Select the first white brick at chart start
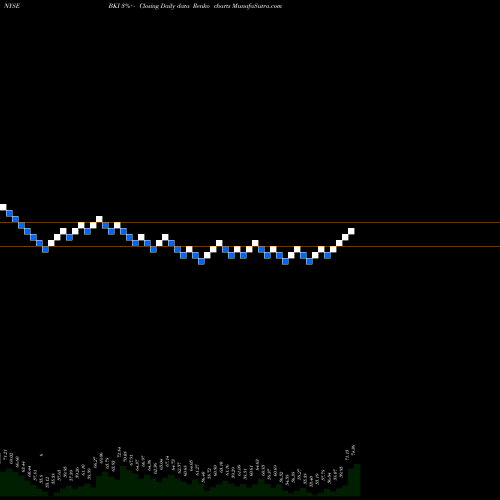The width and height of the screenshot is (500, 500). pos(3,207)
